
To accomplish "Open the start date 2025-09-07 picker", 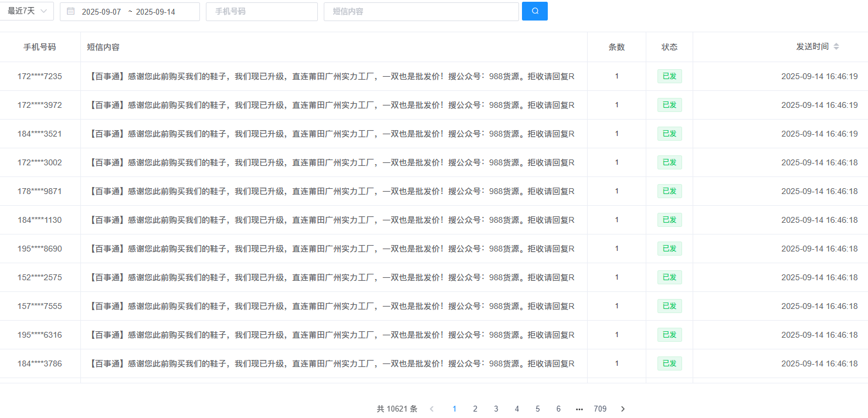I will click(x=101, y=12).
